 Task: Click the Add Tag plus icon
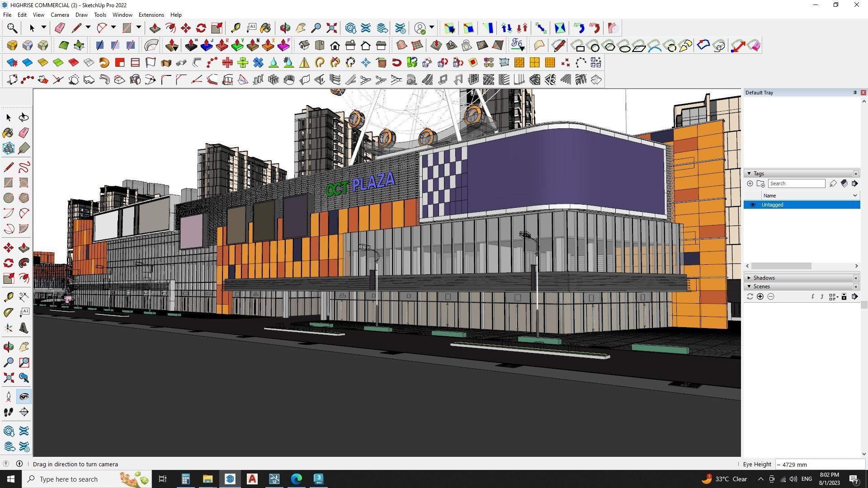click(x=750, y=183)
